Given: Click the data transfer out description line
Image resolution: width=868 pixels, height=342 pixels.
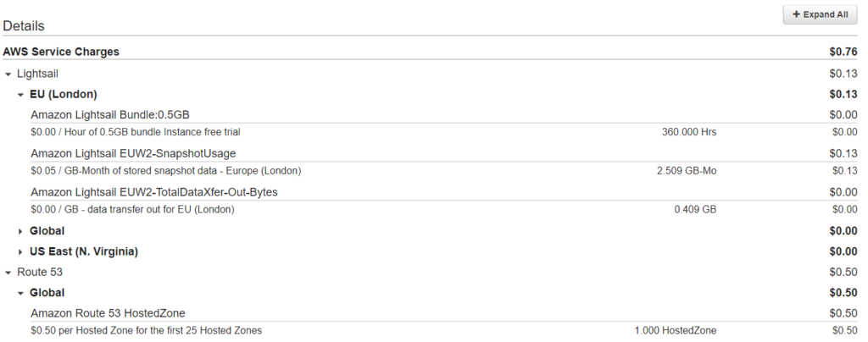Looking at the screenshot, I should [x=132, y=209].
